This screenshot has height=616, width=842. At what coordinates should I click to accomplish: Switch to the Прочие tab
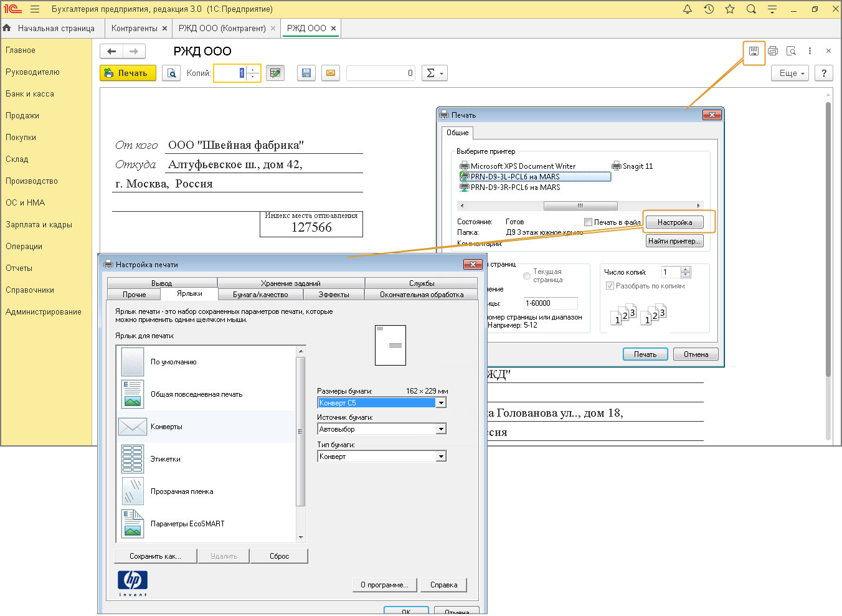point(134,295)
